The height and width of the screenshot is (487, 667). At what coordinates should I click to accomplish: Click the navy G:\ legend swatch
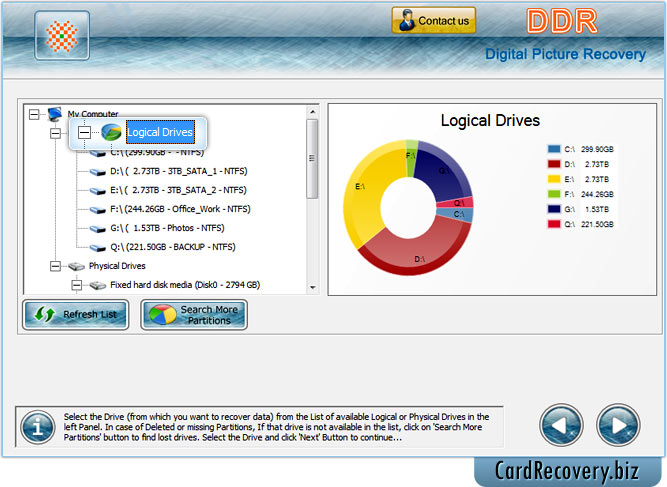click(554, 209)
